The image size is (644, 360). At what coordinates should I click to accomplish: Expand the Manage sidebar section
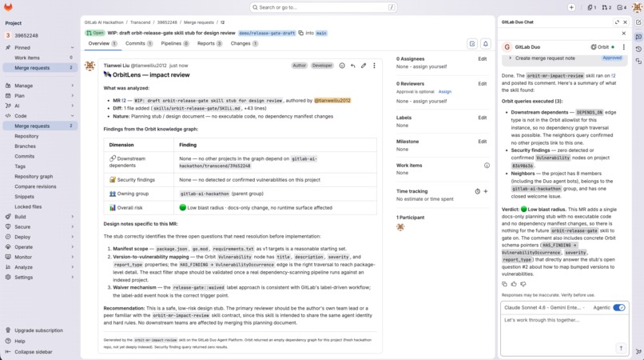(40, 86)
